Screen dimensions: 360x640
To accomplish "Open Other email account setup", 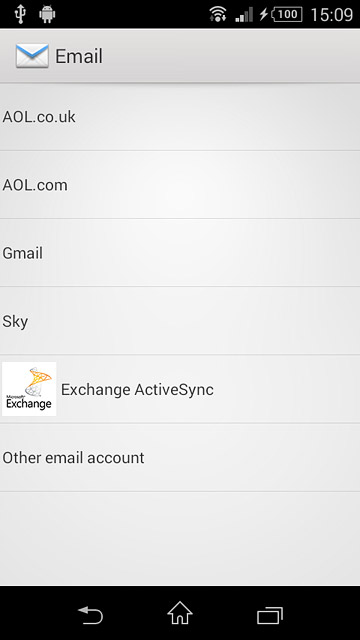I will (180, 457).
